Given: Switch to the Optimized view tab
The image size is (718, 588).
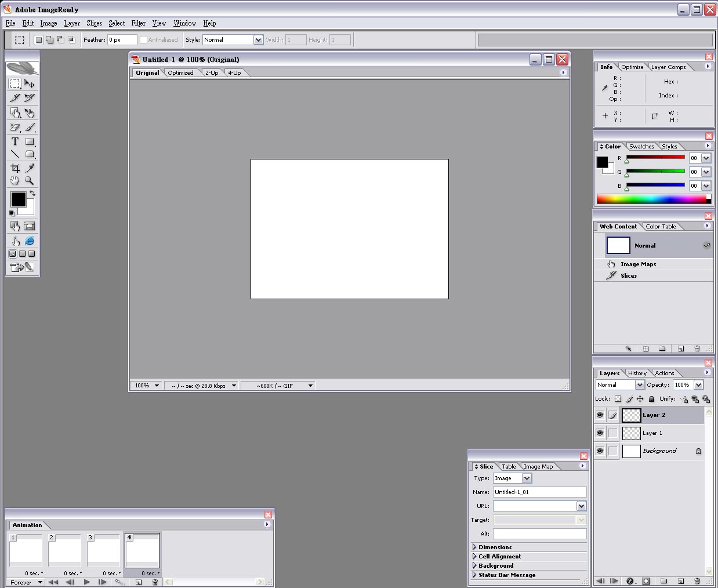Looking at the screenshot, I should click(180, 73).
